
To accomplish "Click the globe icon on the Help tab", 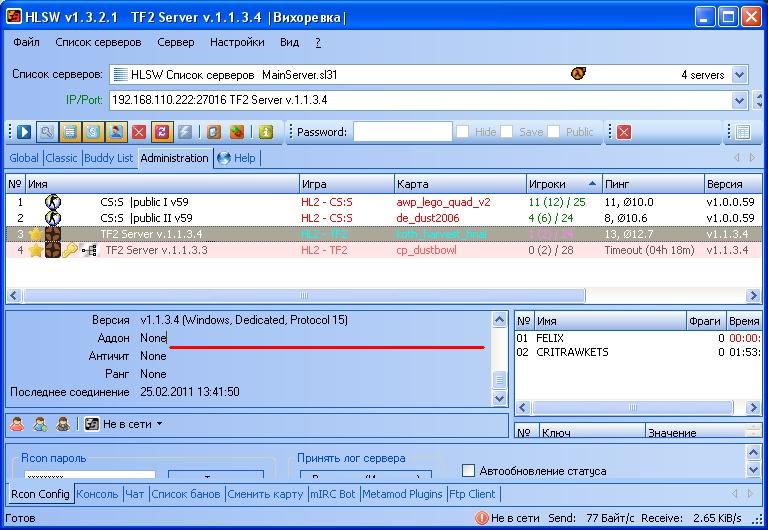I will [x=224, y=158].
